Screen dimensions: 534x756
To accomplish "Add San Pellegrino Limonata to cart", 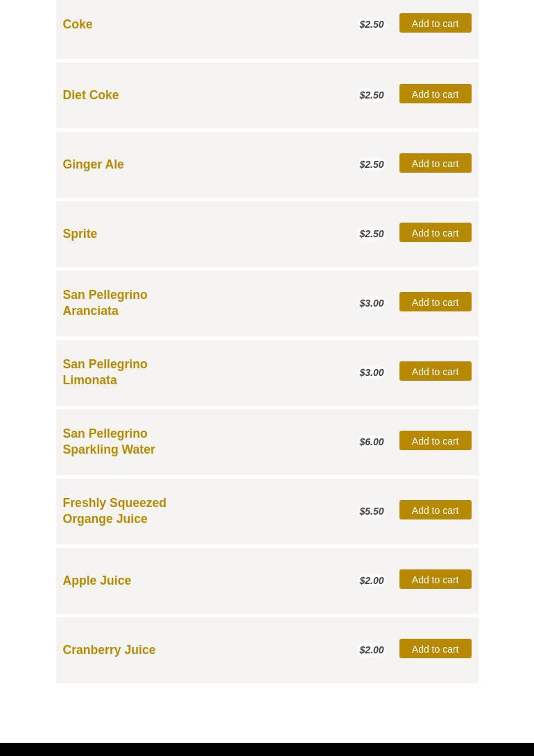I will 435,372.
